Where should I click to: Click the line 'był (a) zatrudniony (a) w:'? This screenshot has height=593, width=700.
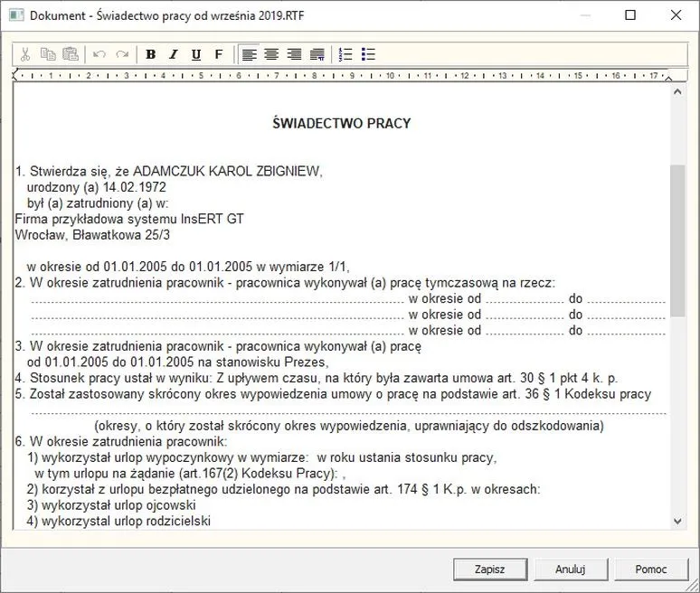click(x=98, y=203)
